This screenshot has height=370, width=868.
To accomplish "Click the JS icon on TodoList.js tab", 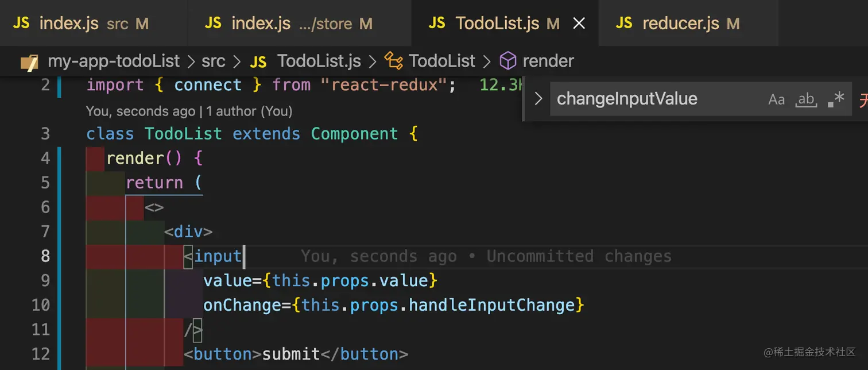I will pyautogui.click(x=437, y=23).
